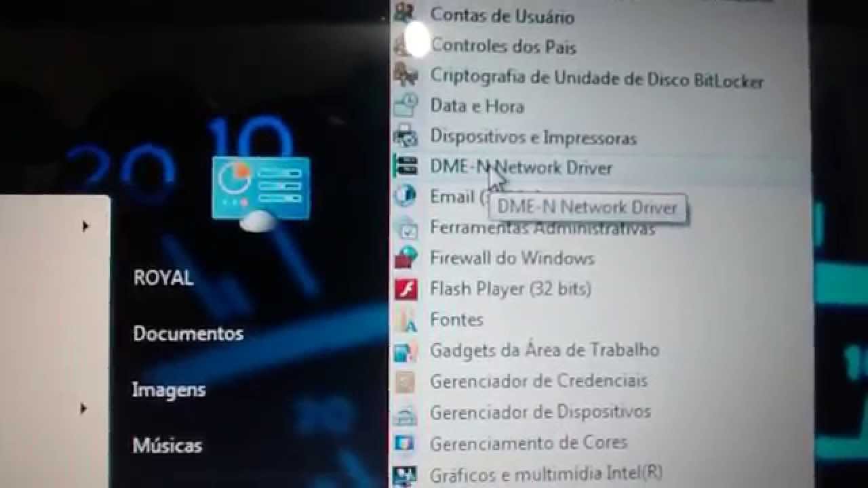Open Contas de Usuário icon

pyautogui.click(x=406, y=12)
